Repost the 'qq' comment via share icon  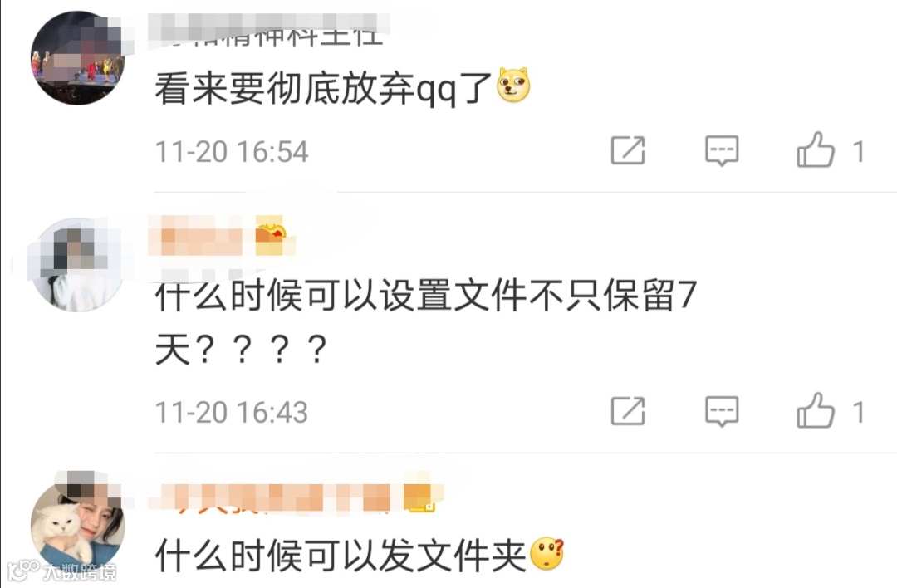pyautogui.click(x=628, y=151)
